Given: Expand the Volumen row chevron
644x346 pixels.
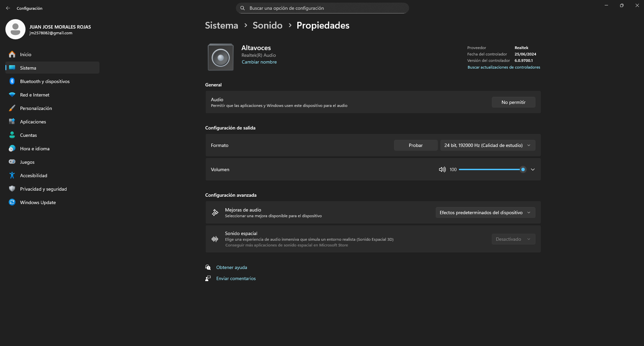Looking at the screenshot, I should coord(533,169).
